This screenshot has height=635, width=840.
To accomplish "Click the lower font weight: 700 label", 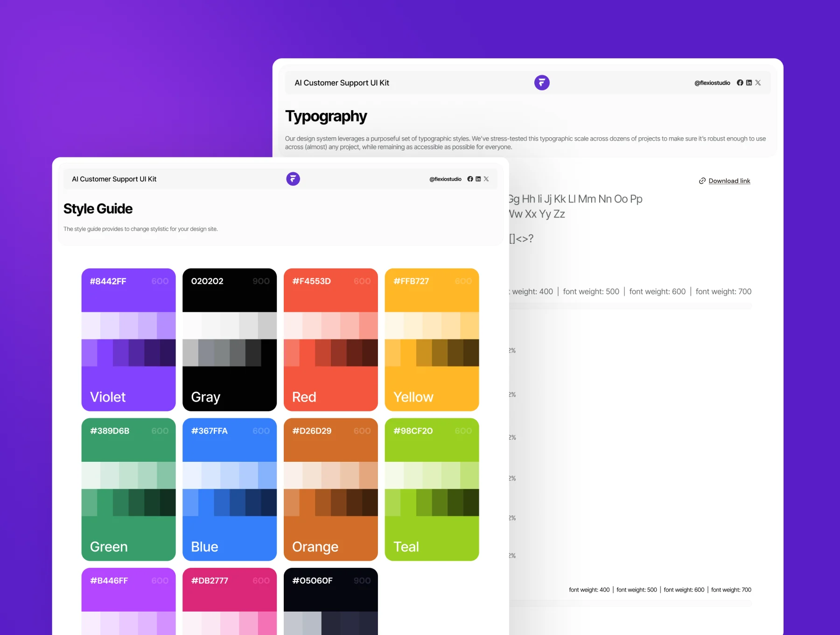I will coord(731,590).
